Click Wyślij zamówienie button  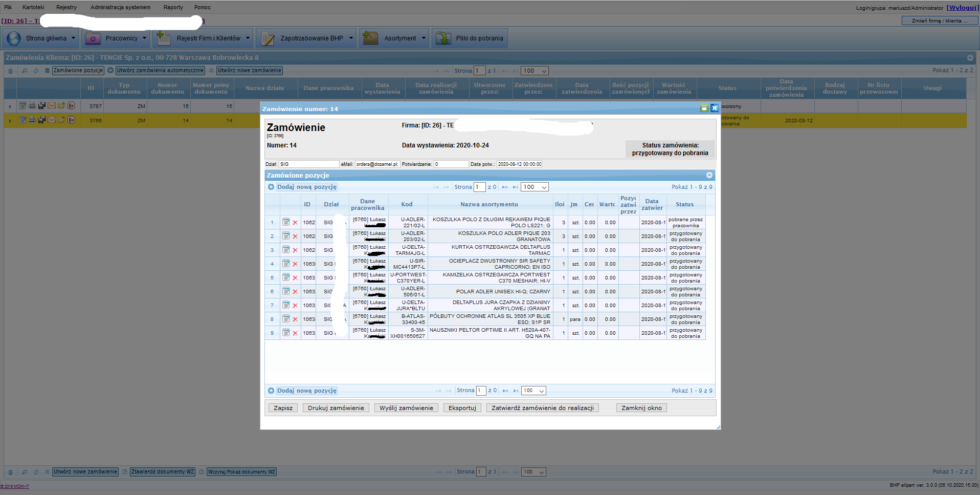406,408
